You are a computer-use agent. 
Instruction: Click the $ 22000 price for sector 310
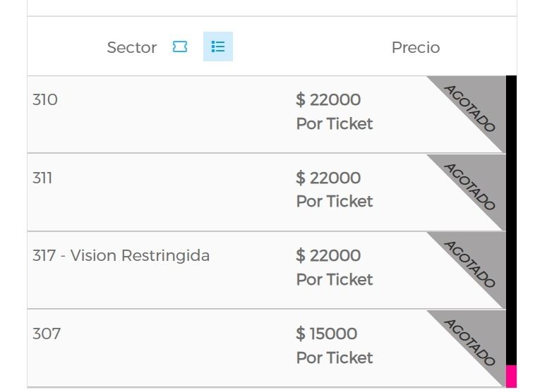[x=328, y=100]
